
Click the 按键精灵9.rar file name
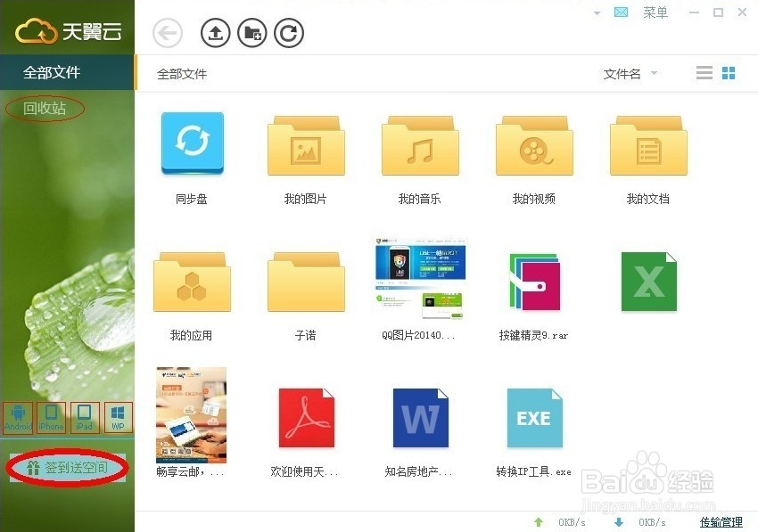click(533, 335)
